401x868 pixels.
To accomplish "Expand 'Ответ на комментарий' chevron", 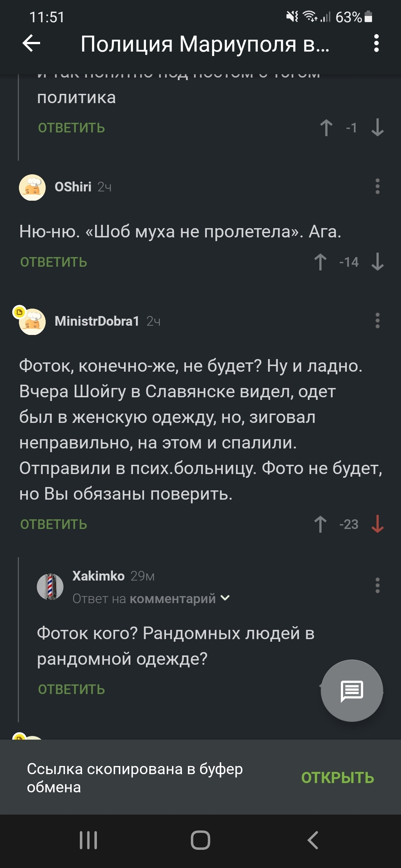I will click(225, 598).
